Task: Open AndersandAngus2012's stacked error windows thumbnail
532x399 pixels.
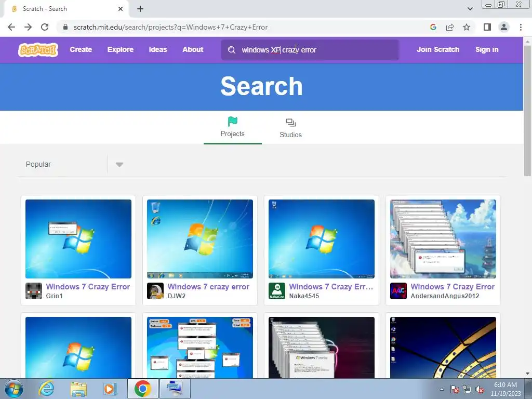Action: pos(443,239)
